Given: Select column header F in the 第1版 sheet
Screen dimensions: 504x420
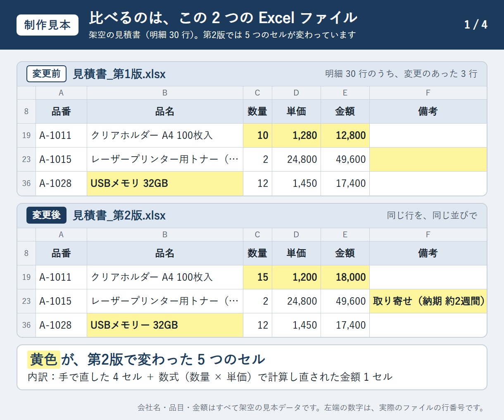Looking at the screenshot, I should [x=428, y=93].
